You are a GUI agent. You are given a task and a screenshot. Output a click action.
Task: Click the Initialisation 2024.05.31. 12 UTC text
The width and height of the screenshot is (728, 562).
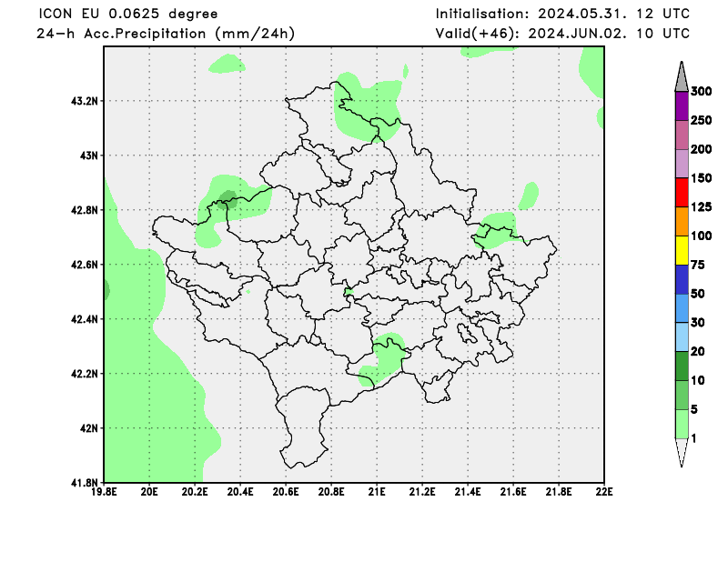[x=562, y=14]
